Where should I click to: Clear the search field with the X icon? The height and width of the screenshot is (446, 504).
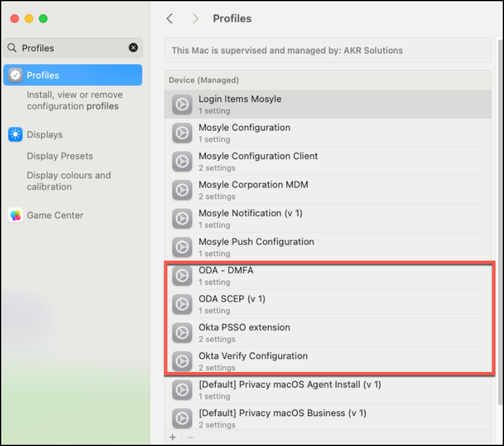click(133, 48)
